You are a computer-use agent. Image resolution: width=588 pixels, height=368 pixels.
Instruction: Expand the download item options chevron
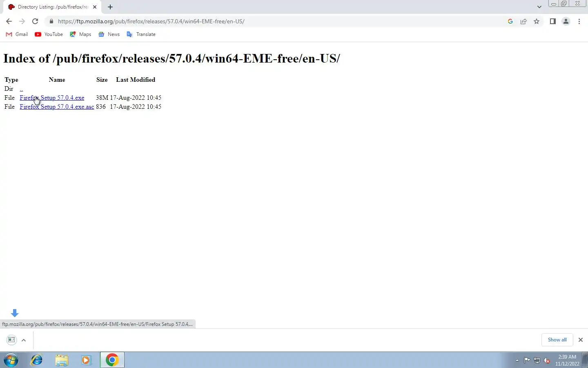[x=24, y=340]
